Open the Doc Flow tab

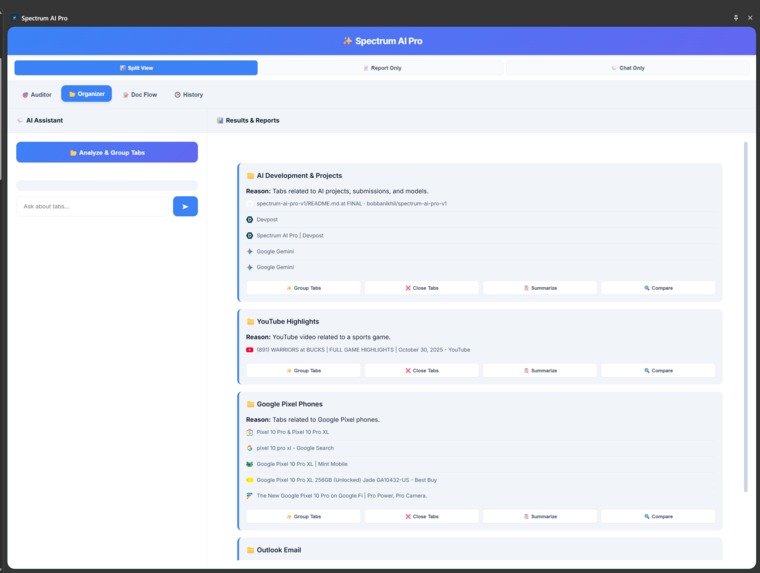click(x=140, y=95)
